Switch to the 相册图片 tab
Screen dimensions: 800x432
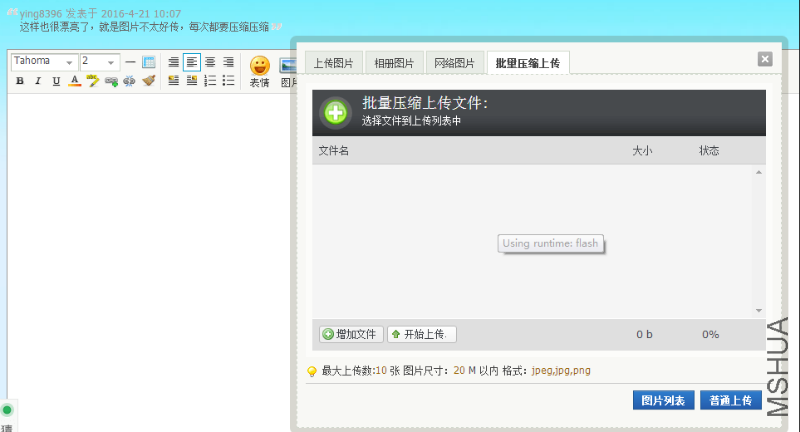394,63
